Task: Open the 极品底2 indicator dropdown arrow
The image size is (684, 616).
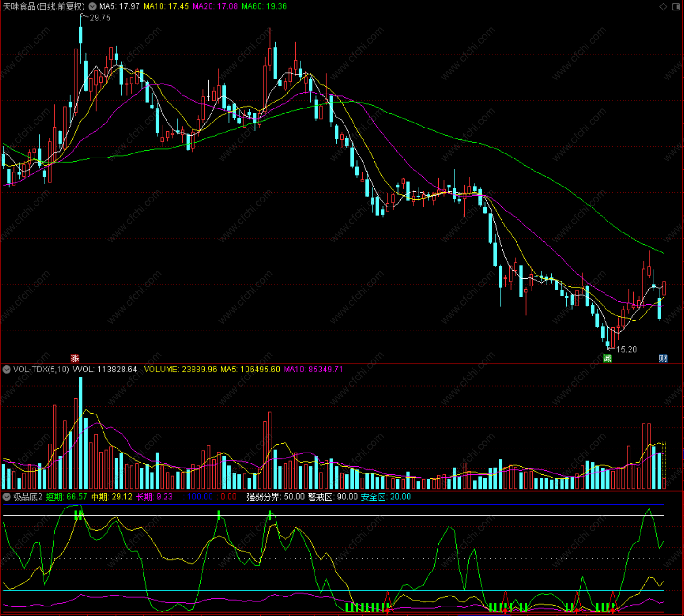Action: click(6, 497)
